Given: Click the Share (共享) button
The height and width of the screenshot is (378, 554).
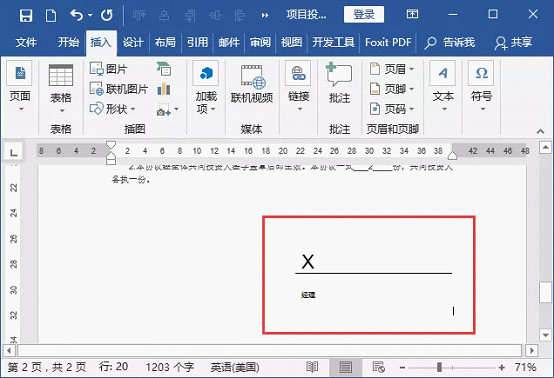Looking at the screenshot, I should click(514, 42).
